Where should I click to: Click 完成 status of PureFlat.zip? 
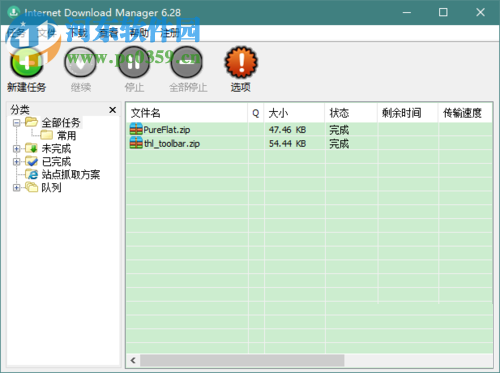(x=339, y=130)
